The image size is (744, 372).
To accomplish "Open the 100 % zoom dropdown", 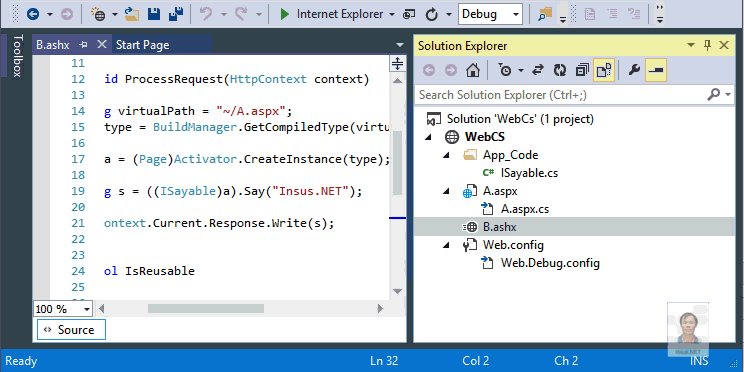I will click(x=63, y=309).
